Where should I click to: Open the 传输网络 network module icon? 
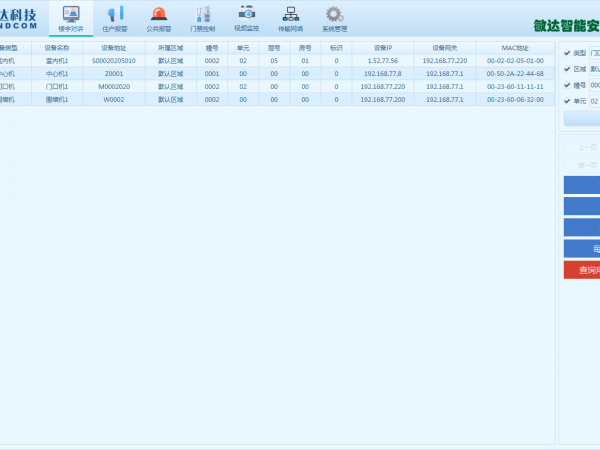(x=291, y=17)
